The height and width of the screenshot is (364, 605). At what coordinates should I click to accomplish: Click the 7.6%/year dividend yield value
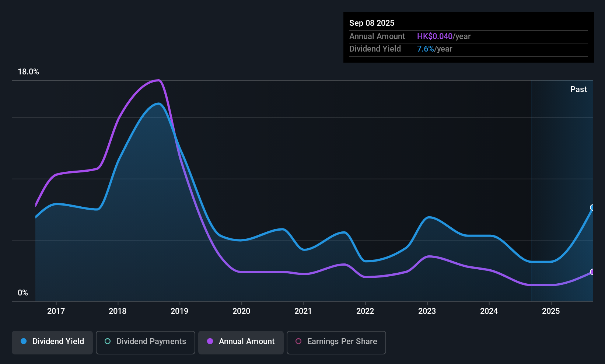click(x=434, y=49)
